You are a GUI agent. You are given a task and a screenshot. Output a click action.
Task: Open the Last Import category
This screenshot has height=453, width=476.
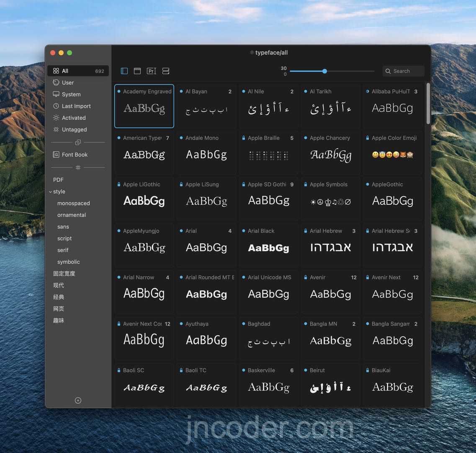[x=78, y=106]
